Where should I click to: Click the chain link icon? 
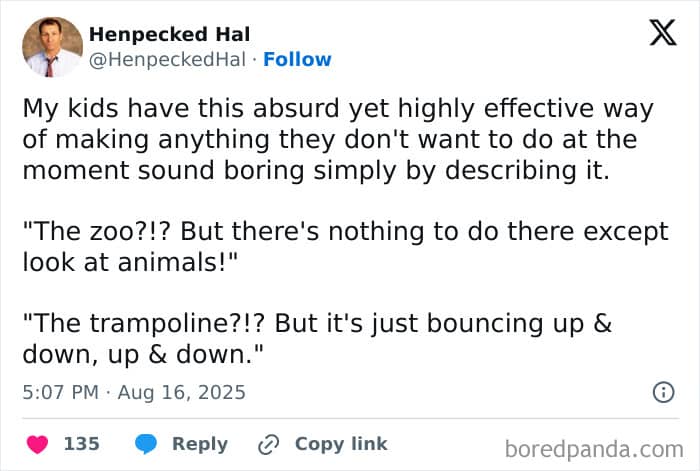tap(269, 444)
